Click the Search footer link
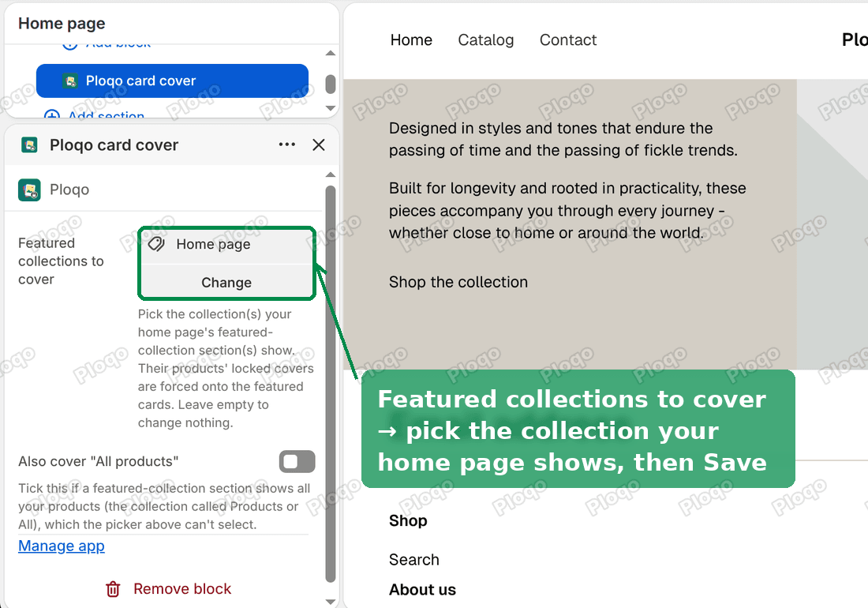 tap(414, 560)
